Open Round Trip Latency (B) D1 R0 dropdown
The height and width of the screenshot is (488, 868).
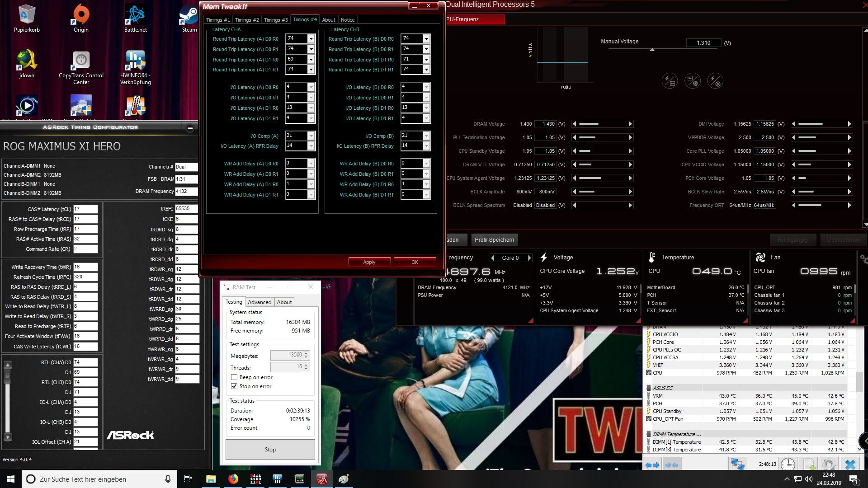tap(426, 59)
